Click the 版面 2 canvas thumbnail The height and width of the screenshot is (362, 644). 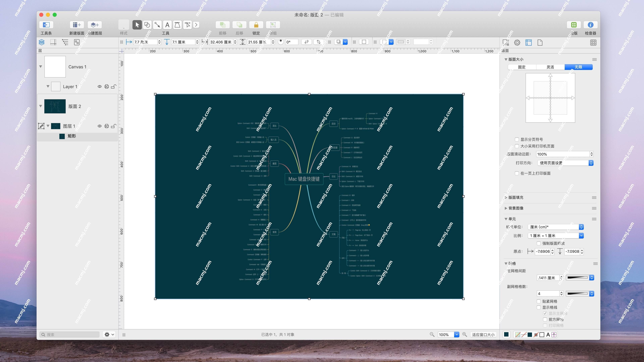click(x=55, y=106)
